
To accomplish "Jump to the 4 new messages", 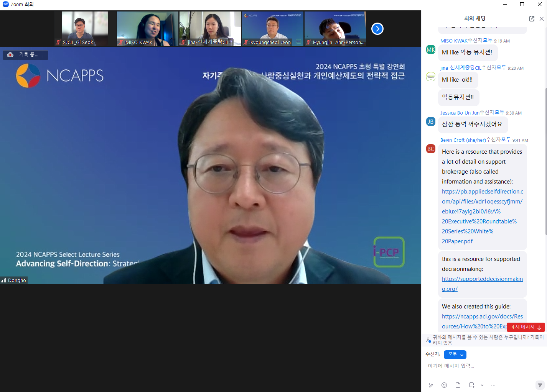I will [x=526, y=327].
